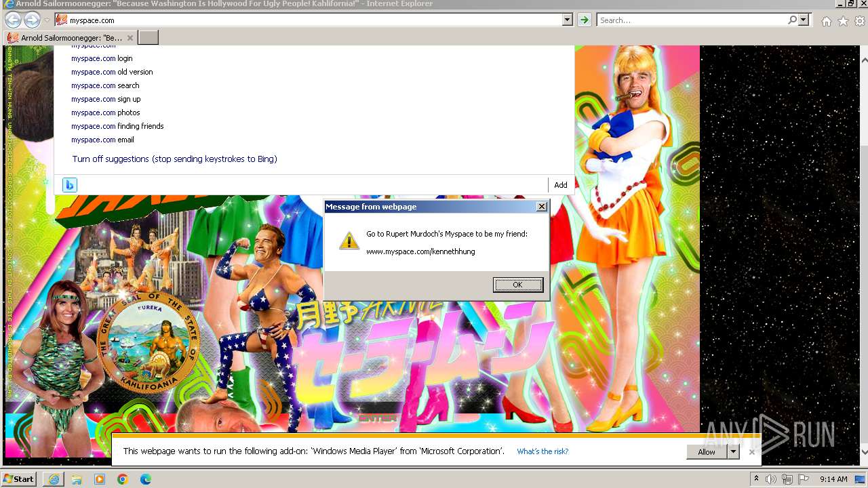Choose the myspace.com sign up suggestion
868x488 pixels.
tap(106, 99)
